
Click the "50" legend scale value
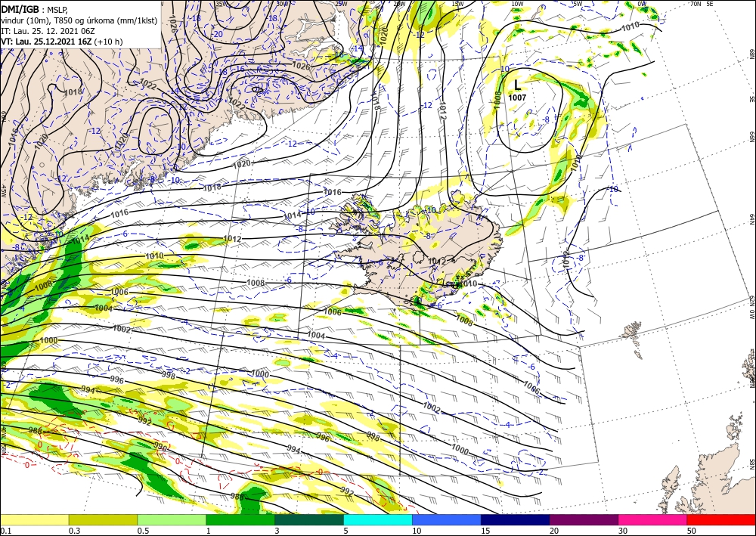(x=692, y=531)
